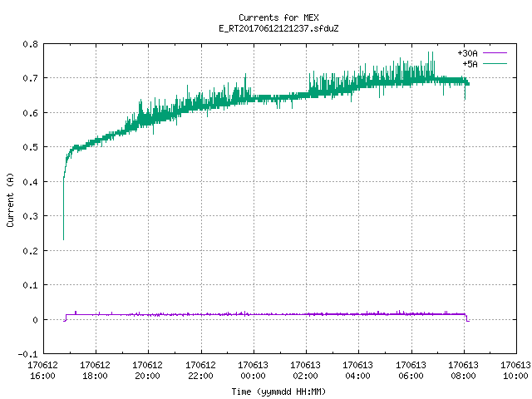532x399 pixels.
Task: Click the 0 y-axis tick label
Action: pos(35,319)
